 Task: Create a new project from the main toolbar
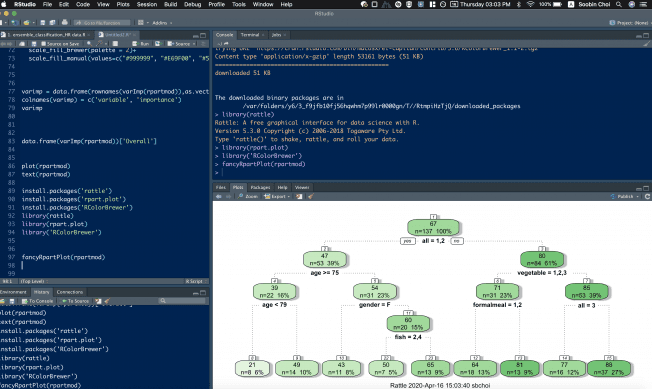click(x=15, y=22)
